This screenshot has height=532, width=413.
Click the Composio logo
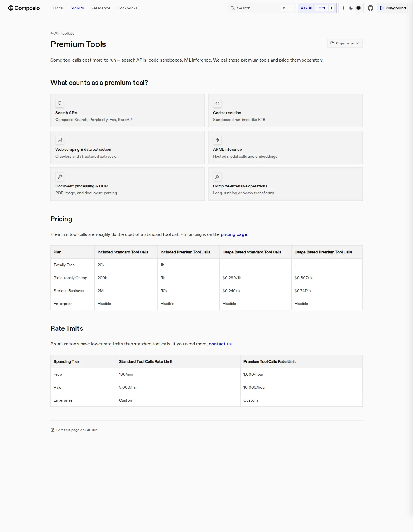pos(24,8)
